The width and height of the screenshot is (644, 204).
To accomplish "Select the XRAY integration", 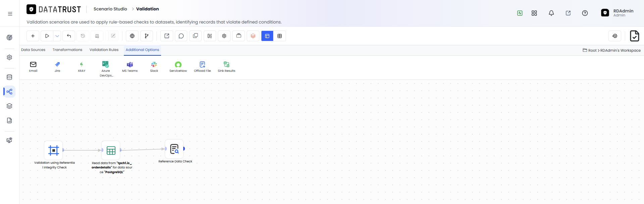I will pos(82,67).
